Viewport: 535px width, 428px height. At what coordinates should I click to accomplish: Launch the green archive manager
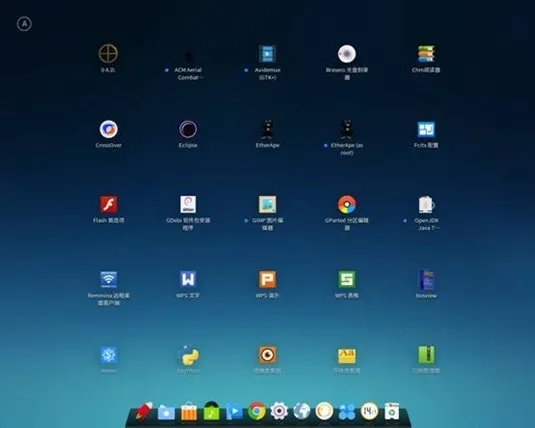coord(426,355)
